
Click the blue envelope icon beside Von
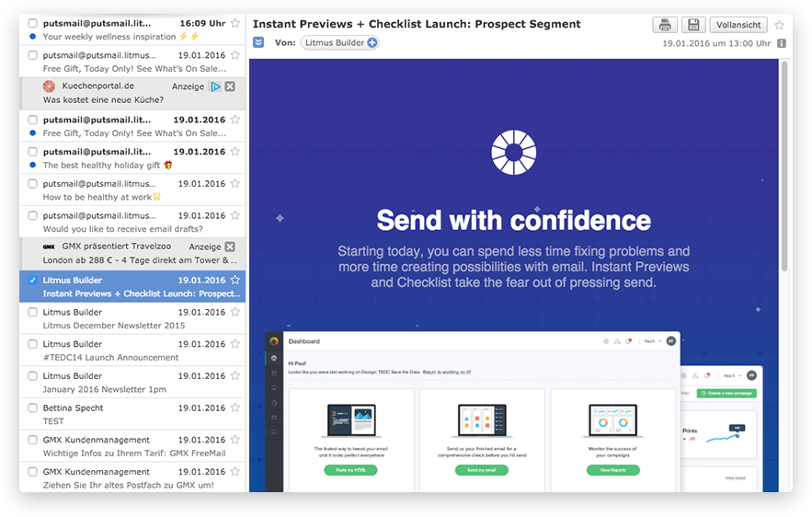(x=258, y=42)
